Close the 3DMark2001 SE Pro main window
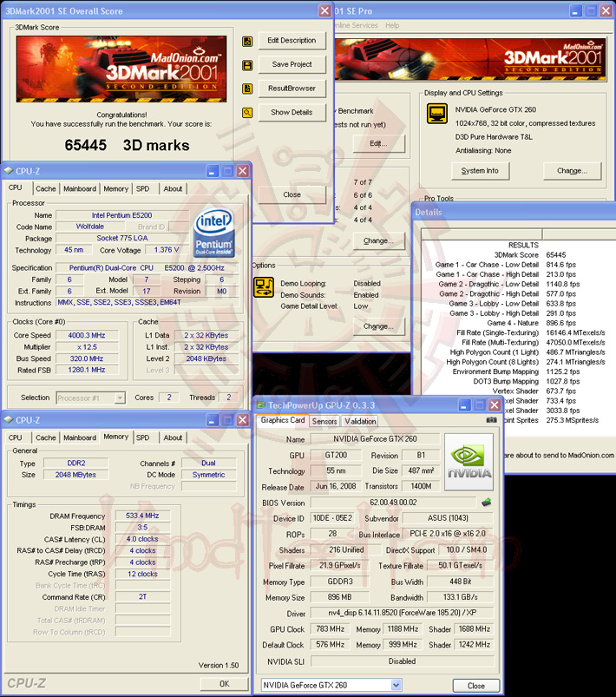Viewport: 616px width, 697px height. [x=606, y=10]
